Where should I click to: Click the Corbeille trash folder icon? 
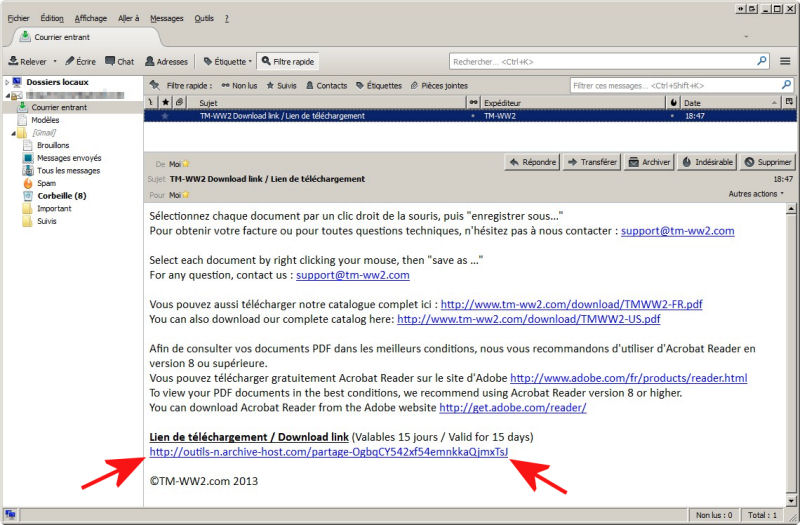pos(27,196)
